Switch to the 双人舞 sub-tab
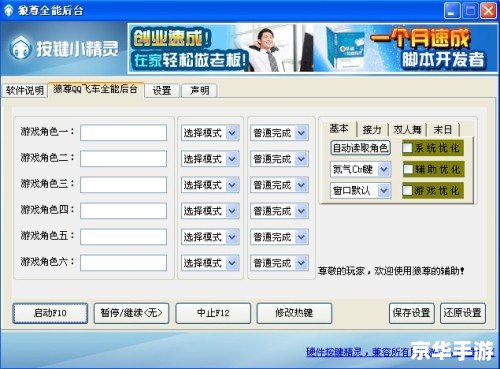The image size is (500, 369). tap(407, 129)
